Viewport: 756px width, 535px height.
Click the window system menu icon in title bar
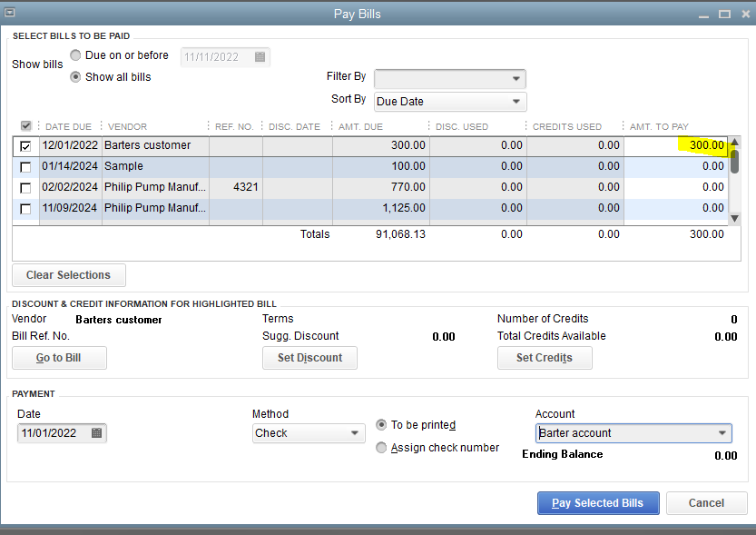tap(10, 14)
